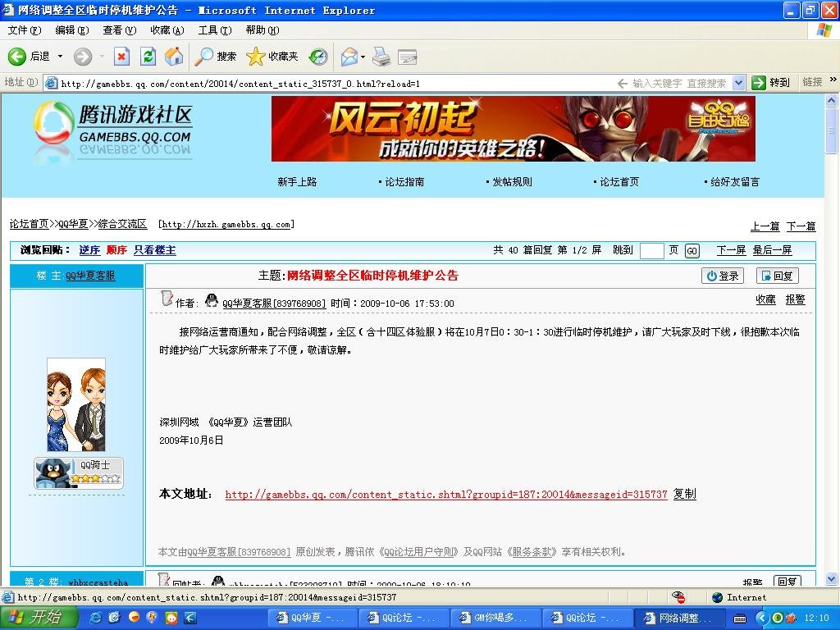Select 只看楼主 filter

[154, 249]
